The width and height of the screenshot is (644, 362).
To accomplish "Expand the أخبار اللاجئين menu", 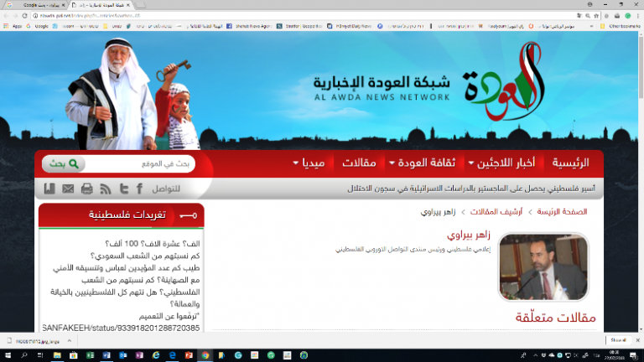I will pyautogui.click(x=502, y=163).
